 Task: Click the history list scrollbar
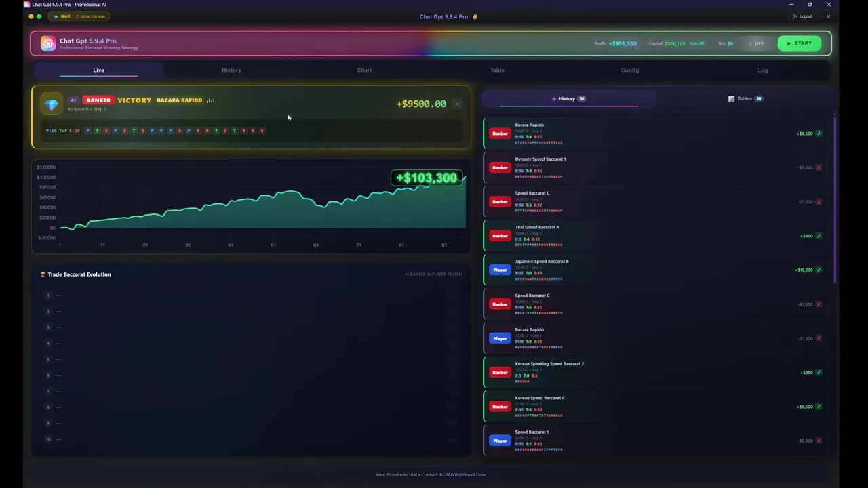tap(835, 200)
